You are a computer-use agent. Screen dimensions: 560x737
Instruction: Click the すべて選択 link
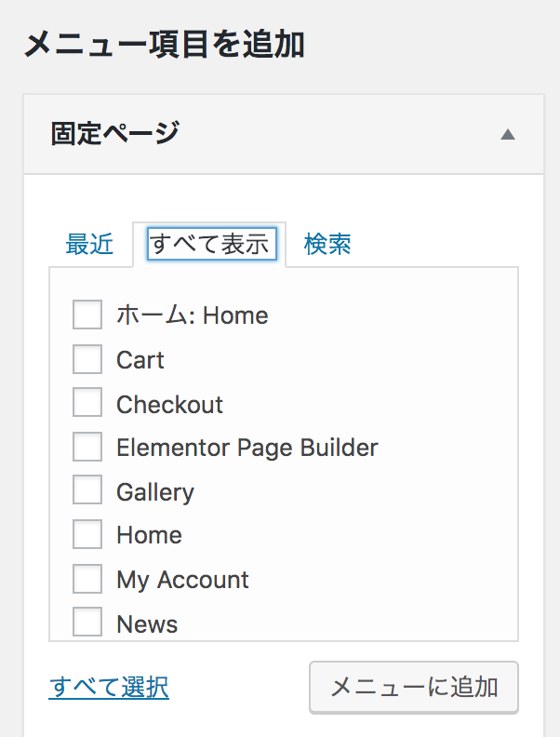tap(109, 688)
